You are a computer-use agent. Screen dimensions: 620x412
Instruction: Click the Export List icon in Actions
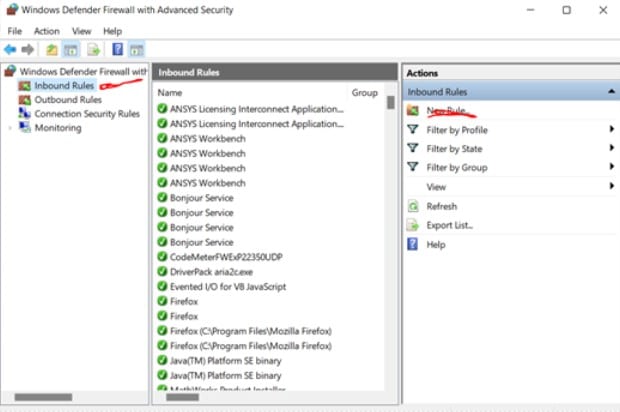(x=412, y=225)
